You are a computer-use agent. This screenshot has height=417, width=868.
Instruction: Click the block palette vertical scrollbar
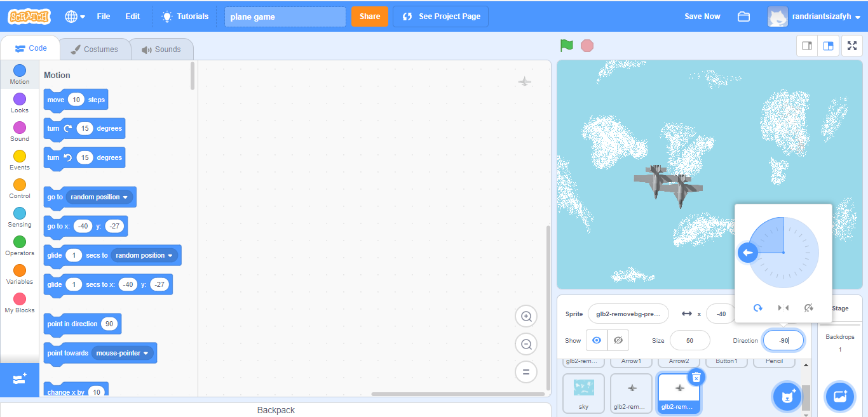tap(193, 76)
